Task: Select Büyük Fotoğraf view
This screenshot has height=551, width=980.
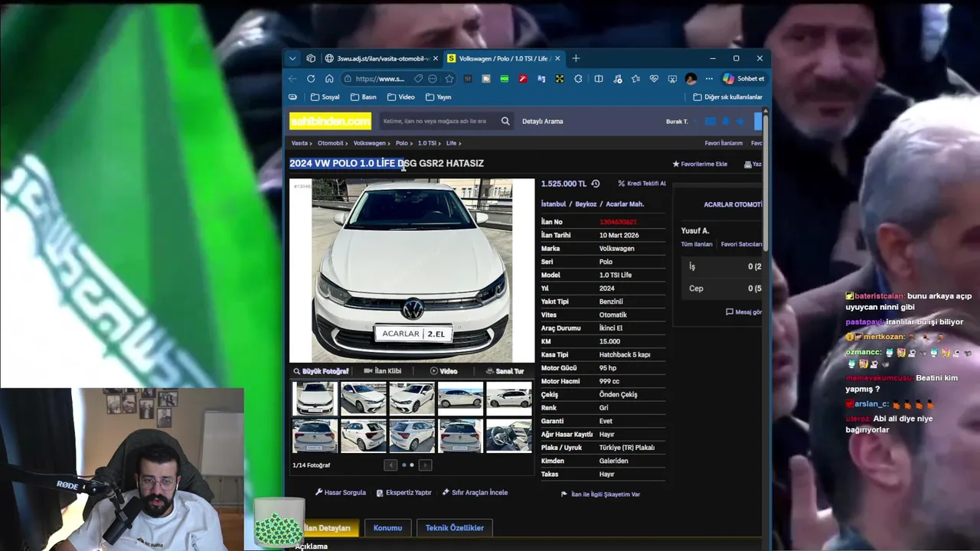Action: [x=321, y=371]
